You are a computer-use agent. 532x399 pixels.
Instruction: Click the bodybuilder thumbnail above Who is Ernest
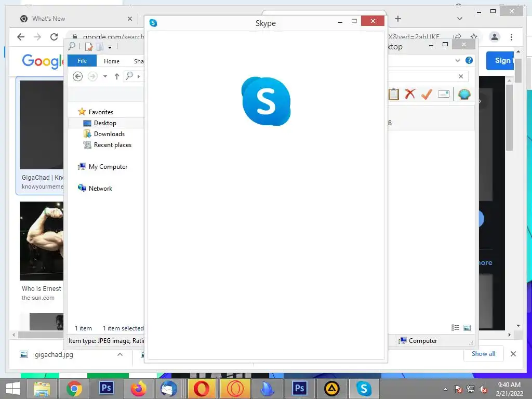pos(42,241)
